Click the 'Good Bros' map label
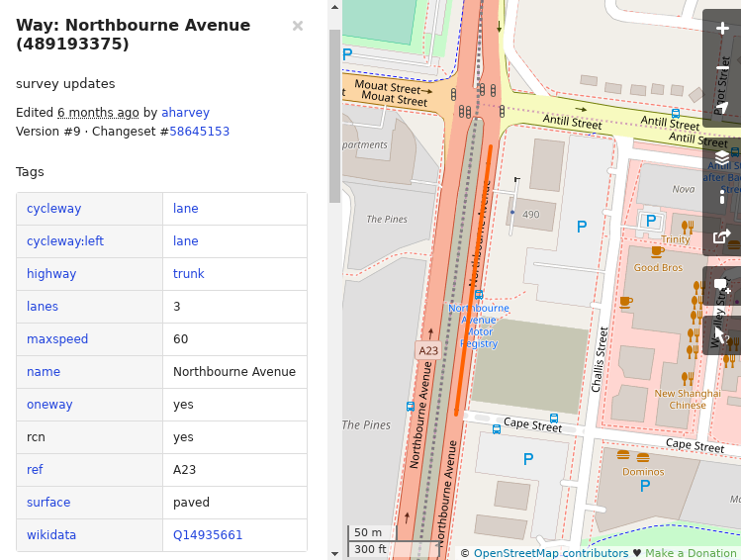The width and height of the screenshot is (741, 560). click(658, 268)
